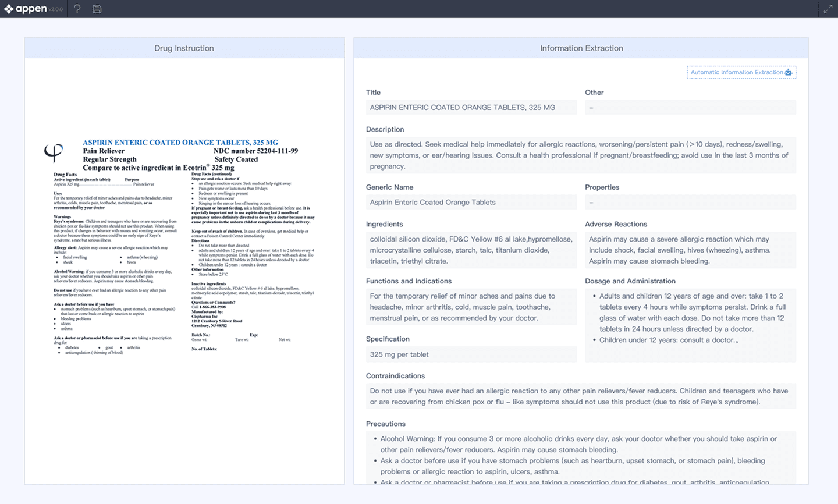
Task: Select the Other field next to Title
Action: (690, 107)
